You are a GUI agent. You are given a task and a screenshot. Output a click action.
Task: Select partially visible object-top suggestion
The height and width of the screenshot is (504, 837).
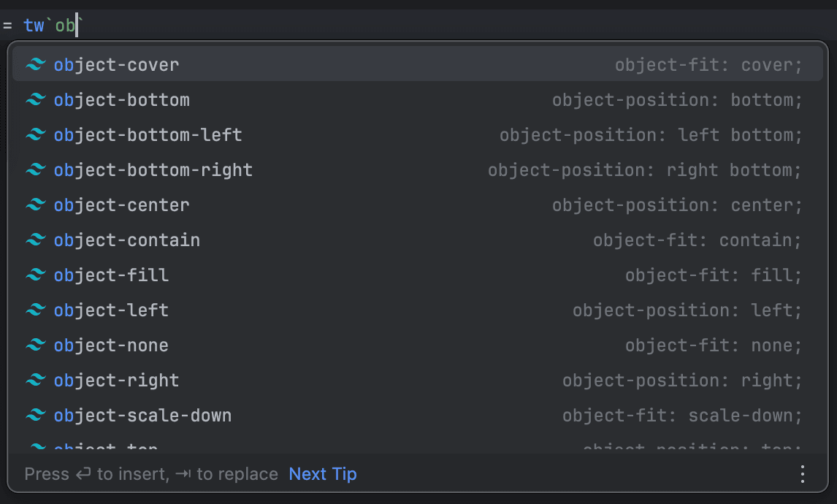[107, 446]
